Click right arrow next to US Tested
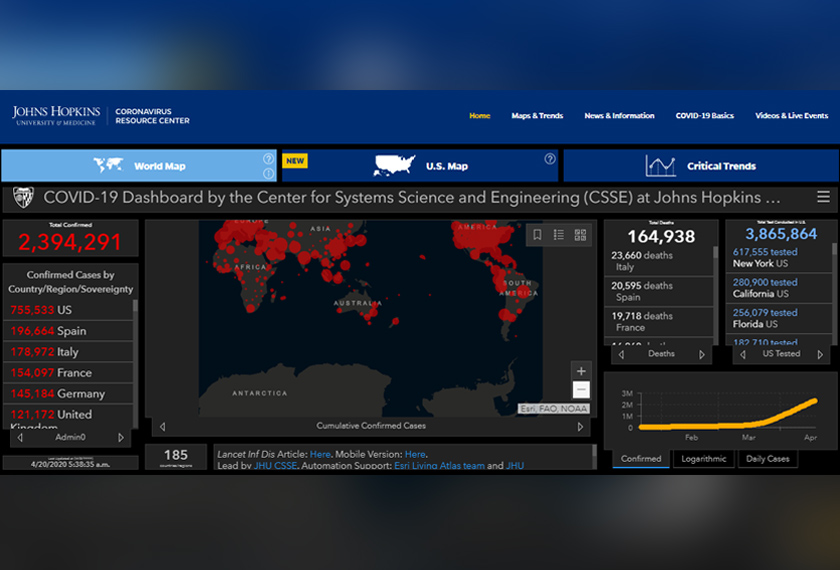The height and width of the screenshot is (570, 840). [820, 354]
